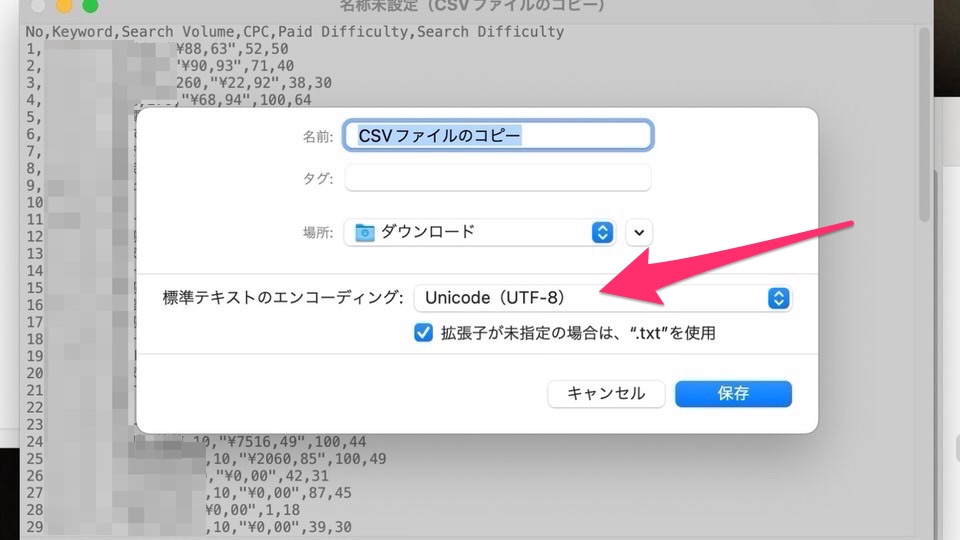960x540 pixels.
Task: Focus the empty タグ field
Action: click(x=498, y=178)
